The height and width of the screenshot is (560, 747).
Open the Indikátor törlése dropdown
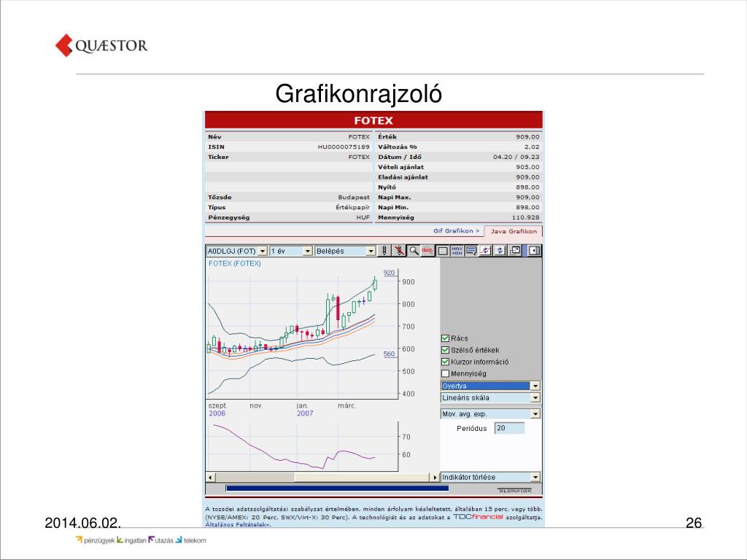coord(490,477)
